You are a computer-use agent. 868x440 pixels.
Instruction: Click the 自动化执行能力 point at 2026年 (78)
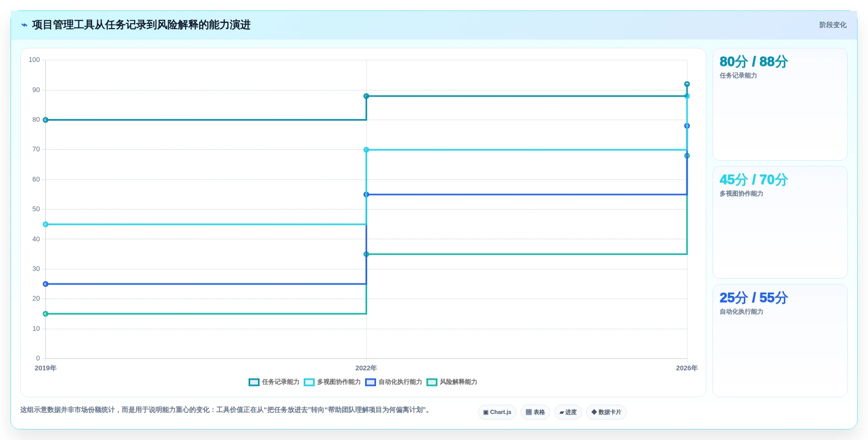click(687, 126)
